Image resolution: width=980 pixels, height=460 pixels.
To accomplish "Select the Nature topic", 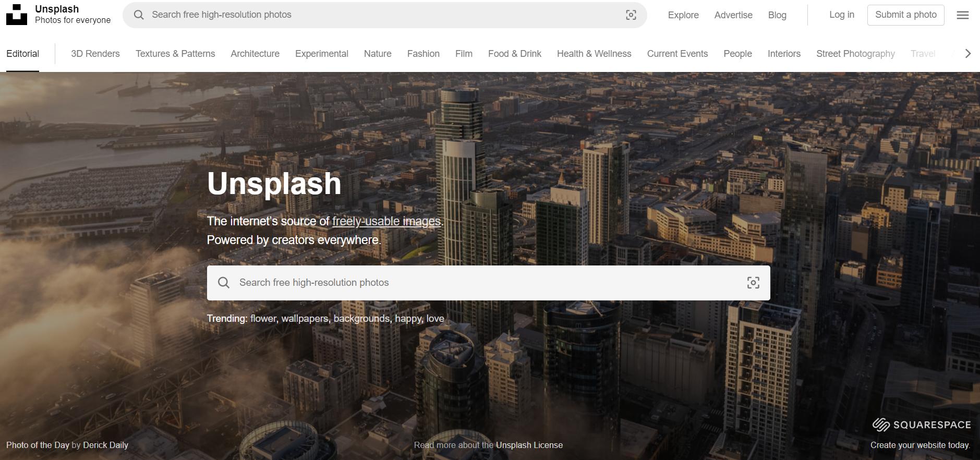I will coord(378,54).
